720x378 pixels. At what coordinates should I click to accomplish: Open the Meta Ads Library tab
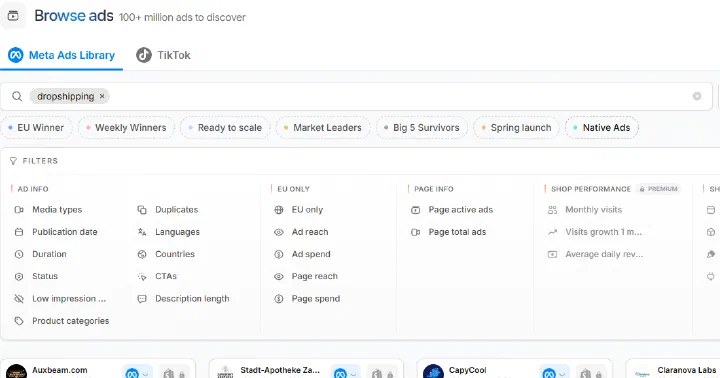62,55
